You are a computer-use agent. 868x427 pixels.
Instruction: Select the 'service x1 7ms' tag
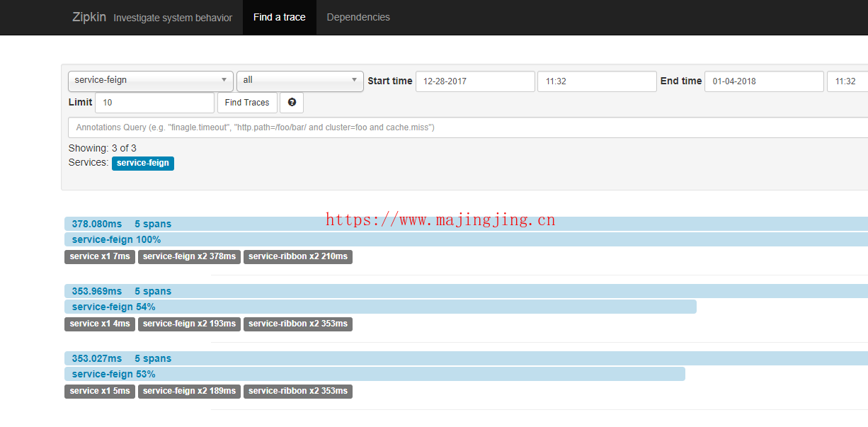tap(100, 256)
